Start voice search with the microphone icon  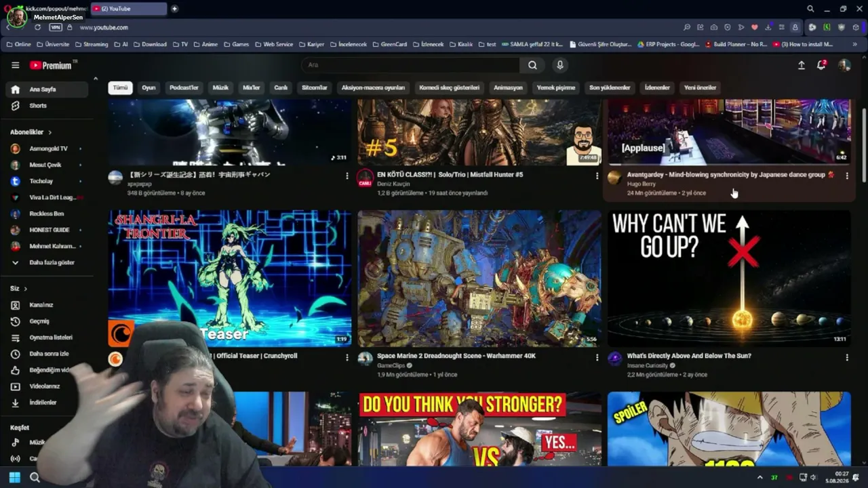tap(559, 65)
